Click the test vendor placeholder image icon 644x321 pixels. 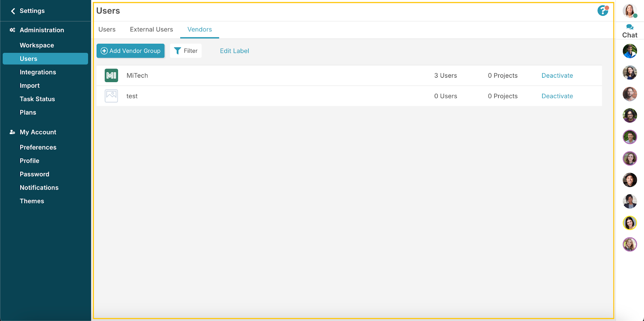(111, 96)
